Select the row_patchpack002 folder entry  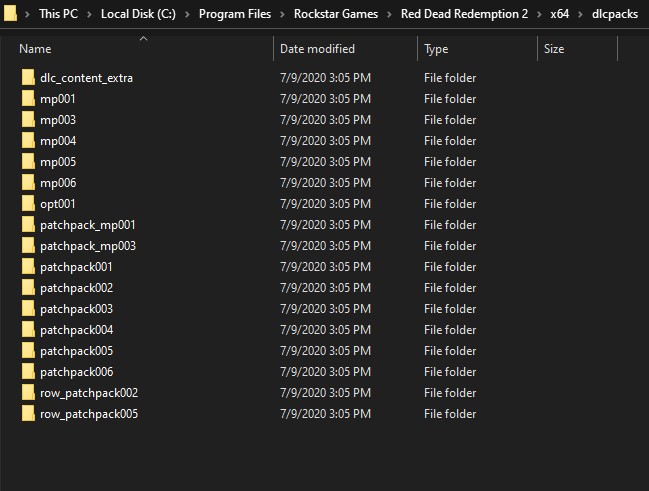pyautogui.click(x=89, y=393)
